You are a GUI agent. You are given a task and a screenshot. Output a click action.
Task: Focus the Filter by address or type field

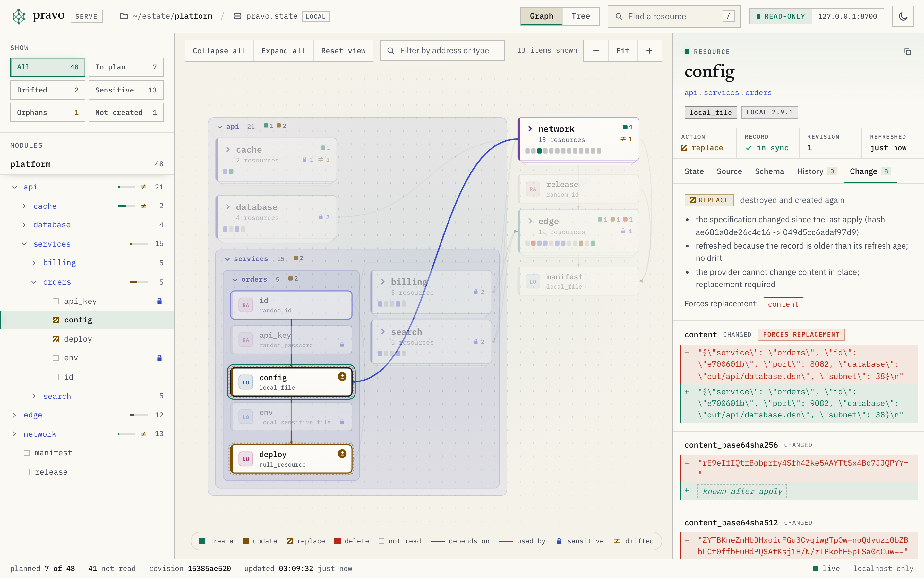pos(442,51)
